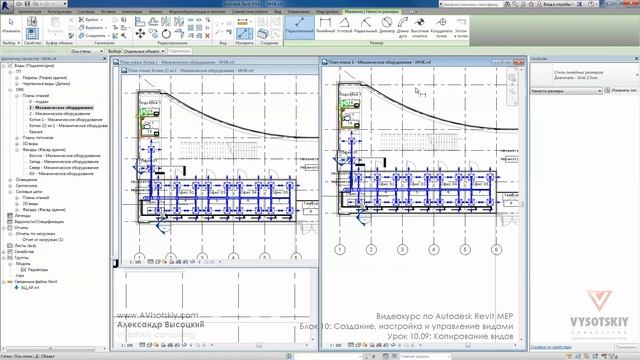Choose the Mirror Draw Axis tool

179,22
